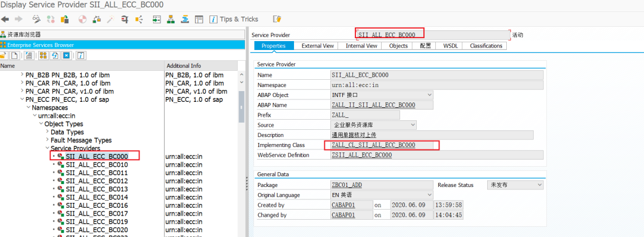Click the Additional Info column header
Image resolution: width=644 pixels, height=237 pixels.
click(201, 66)
